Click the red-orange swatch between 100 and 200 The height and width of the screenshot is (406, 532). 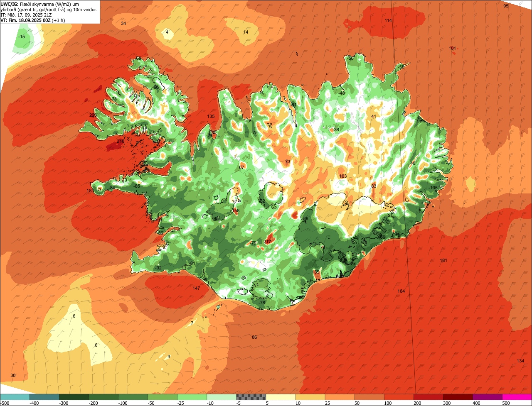(x=399, y=397)
